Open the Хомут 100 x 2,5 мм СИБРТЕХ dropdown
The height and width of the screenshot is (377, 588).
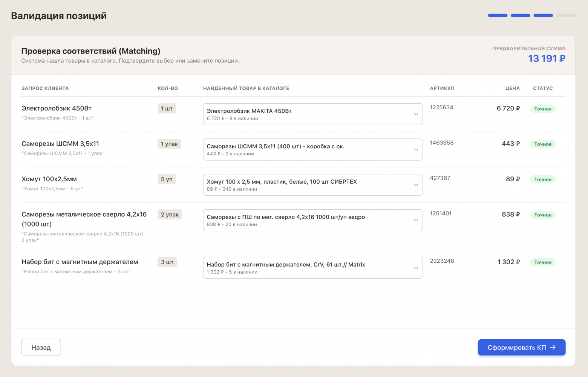313,185
